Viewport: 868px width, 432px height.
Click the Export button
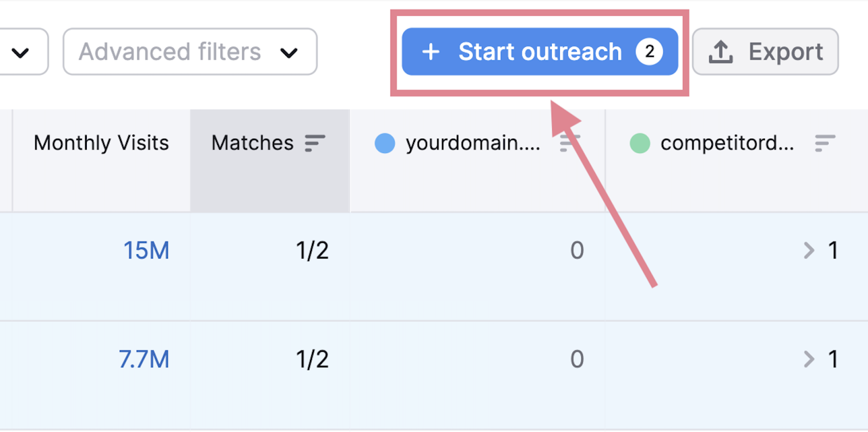tap(765, 51)
